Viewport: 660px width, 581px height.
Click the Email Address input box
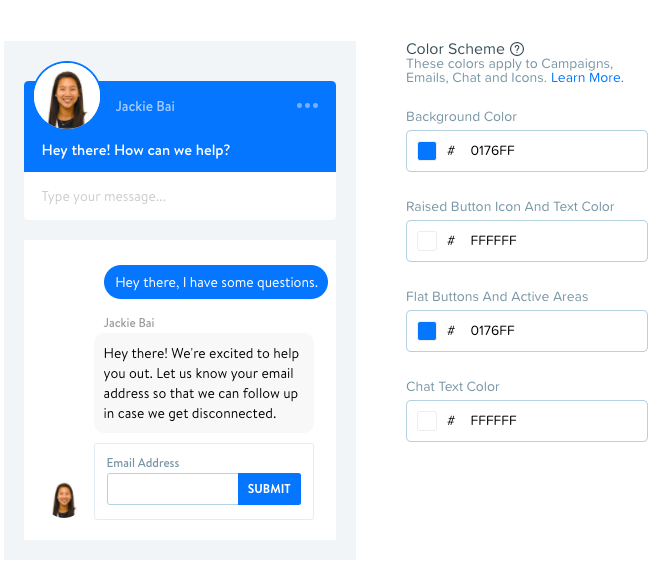pyautogui.click(x=173, y=489)
